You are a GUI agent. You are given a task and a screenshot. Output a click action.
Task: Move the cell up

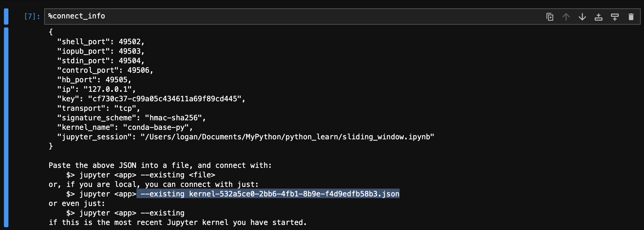tap(566, 17)
